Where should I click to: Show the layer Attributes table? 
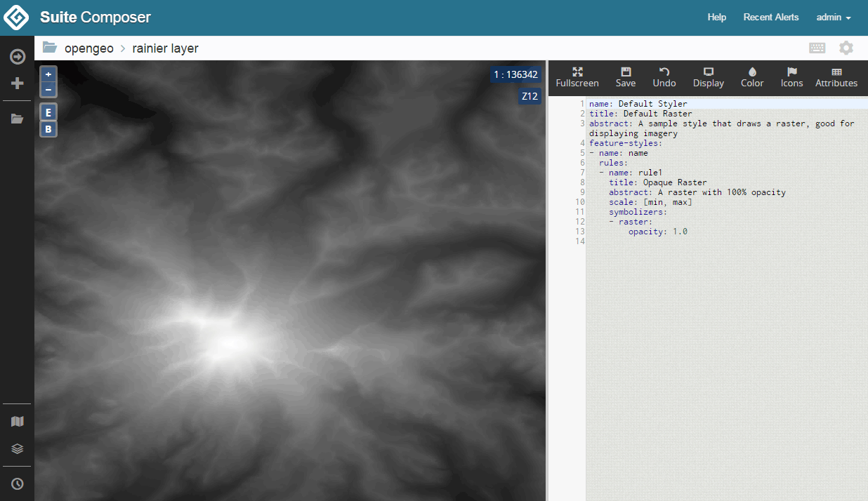(x=836, y=77)
